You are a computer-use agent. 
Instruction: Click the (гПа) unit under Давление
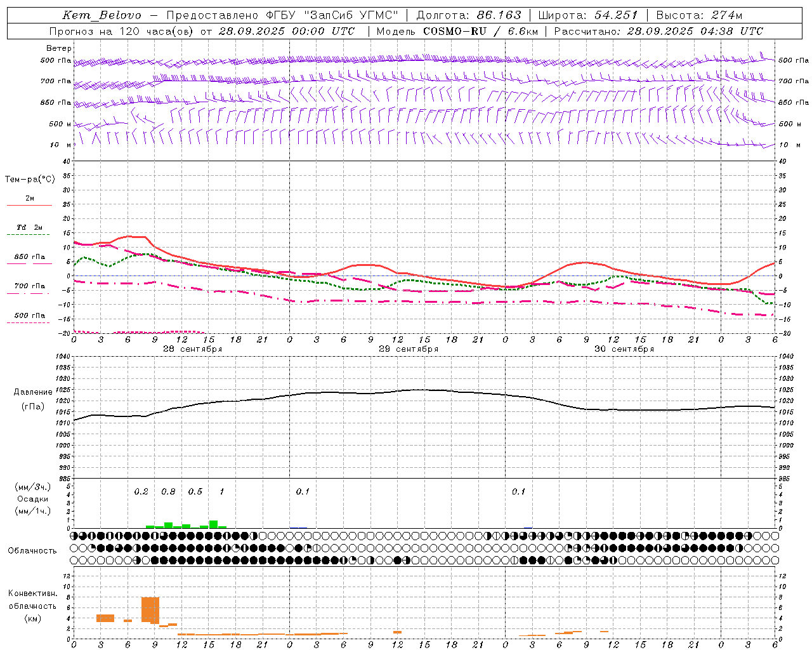coord(33,407)
